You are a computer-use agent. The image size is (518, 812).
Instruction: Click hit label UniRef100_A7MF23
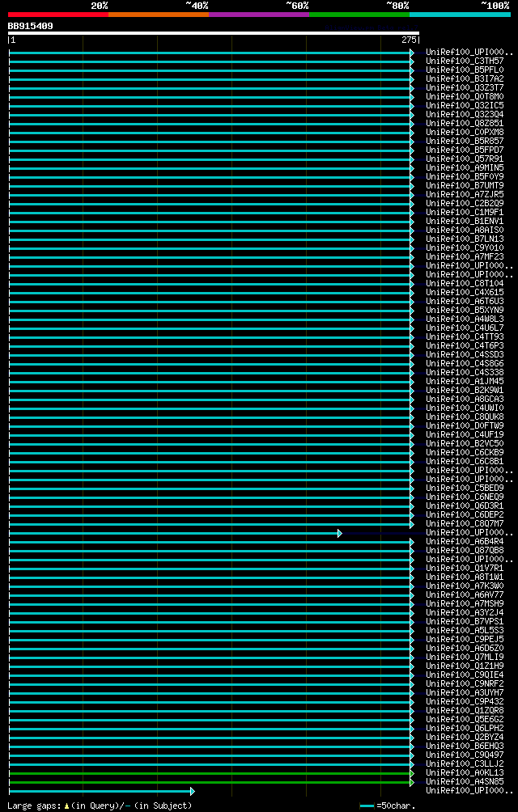click(x=465, y=257)
